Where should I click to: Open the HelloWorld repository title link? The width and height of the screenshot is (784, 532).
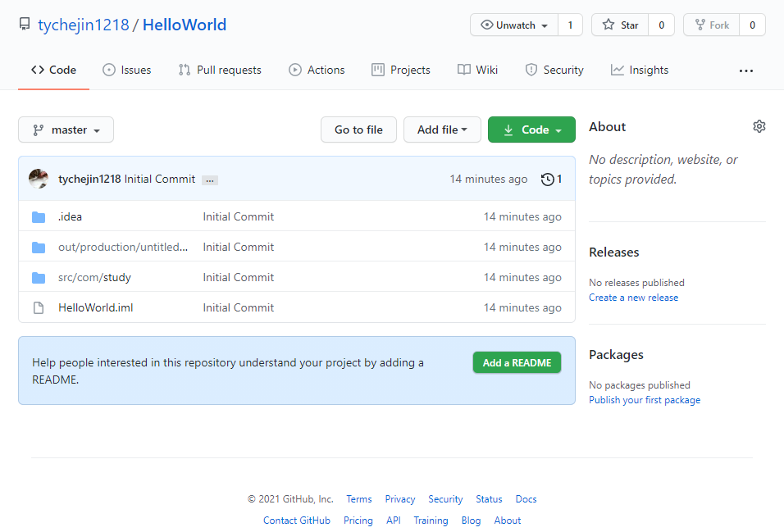(185, 25)
